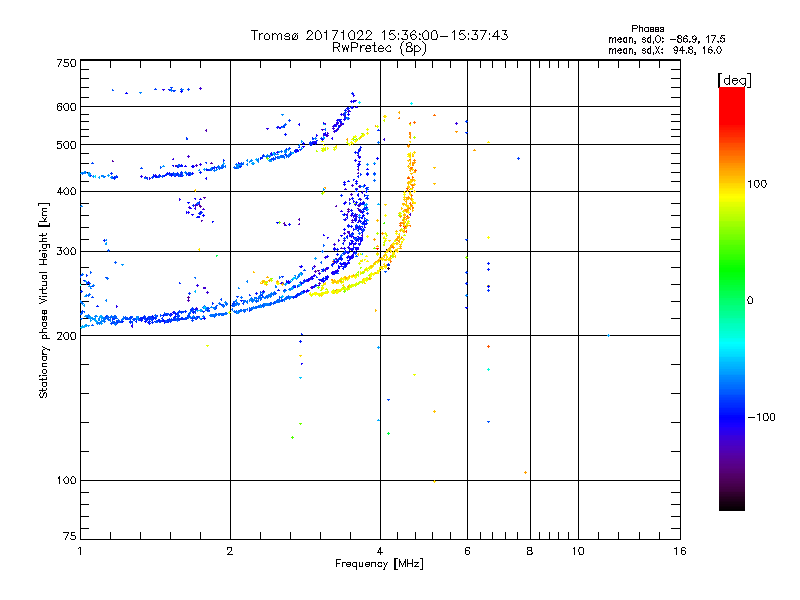Click the x-axis label '4'
The height and width of the screenshot is (600, 800).
380,551
